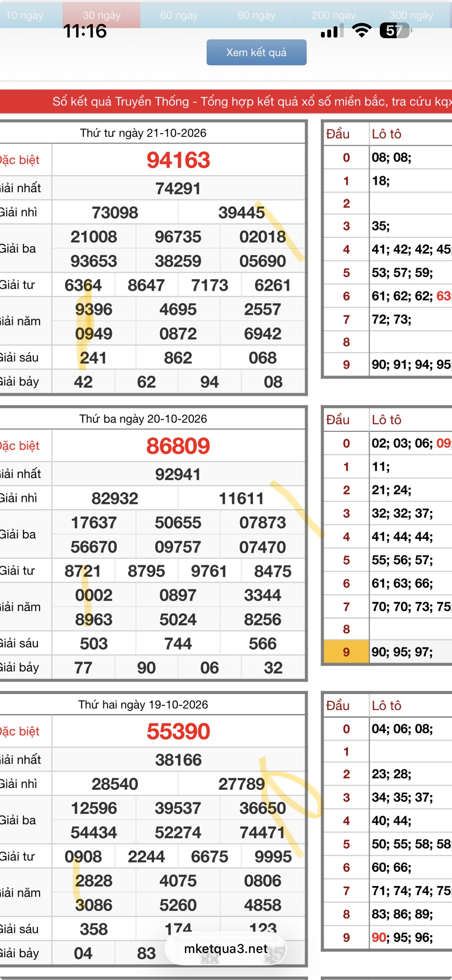Switch to the 60 ngày tab

pos(179,15)
